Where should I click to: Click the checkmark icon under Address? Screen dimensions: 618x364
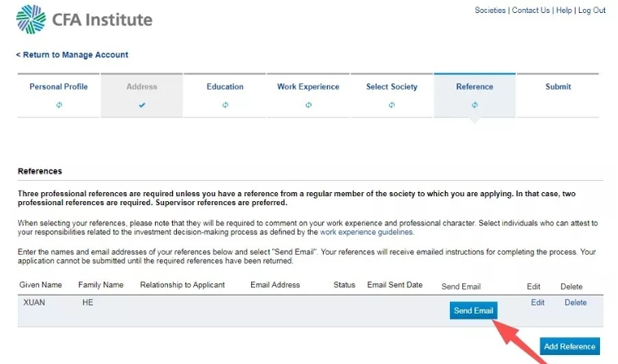[x=142, y=105]
